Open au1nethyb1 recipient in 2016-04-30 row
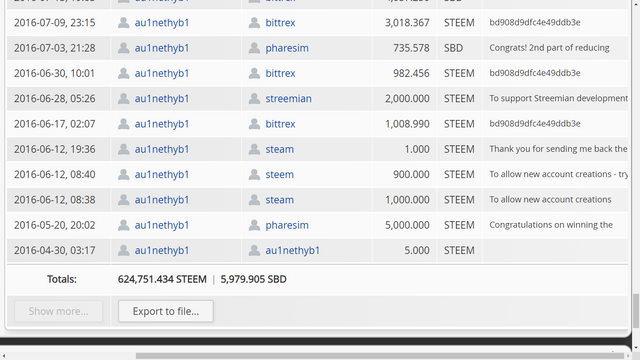Screen dimensions: 640x360 [x=292, y=251]
